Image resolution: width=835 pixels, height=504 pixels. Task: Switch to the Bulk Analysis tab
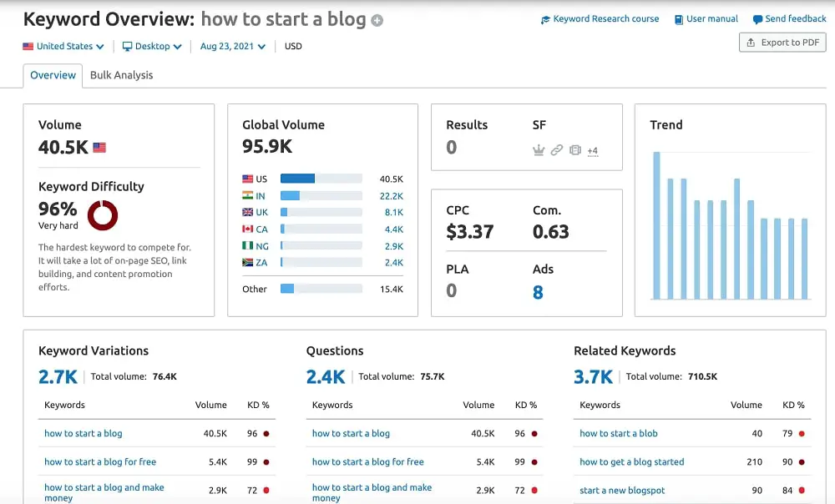tap(123, 75)
